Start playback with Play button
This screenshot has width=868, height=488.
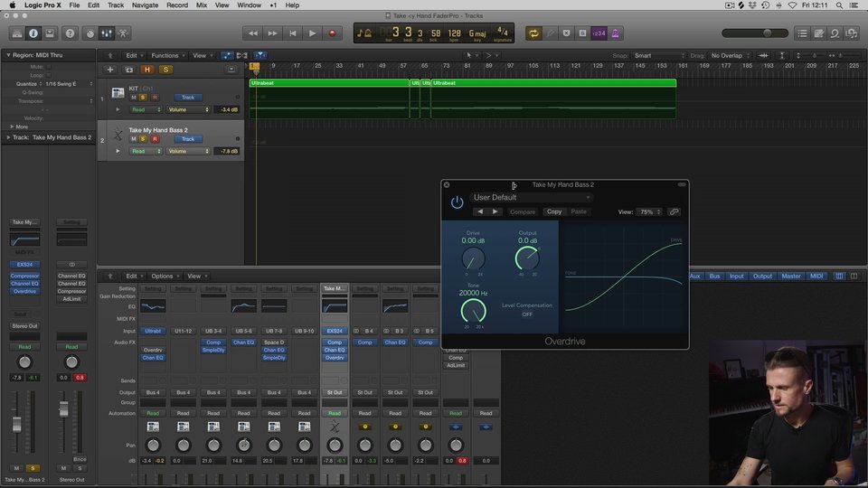click(312, 33)
